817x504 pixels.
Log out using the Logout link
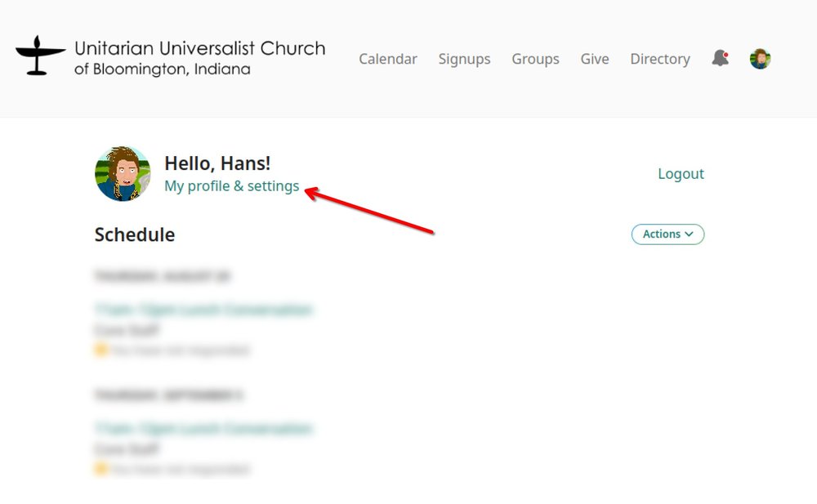point(681,174)
